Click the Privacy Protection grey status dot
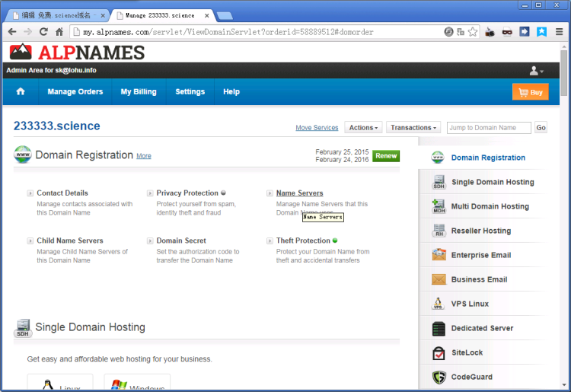This screenshot has height=392, width=571. click(x=223, y=193)
